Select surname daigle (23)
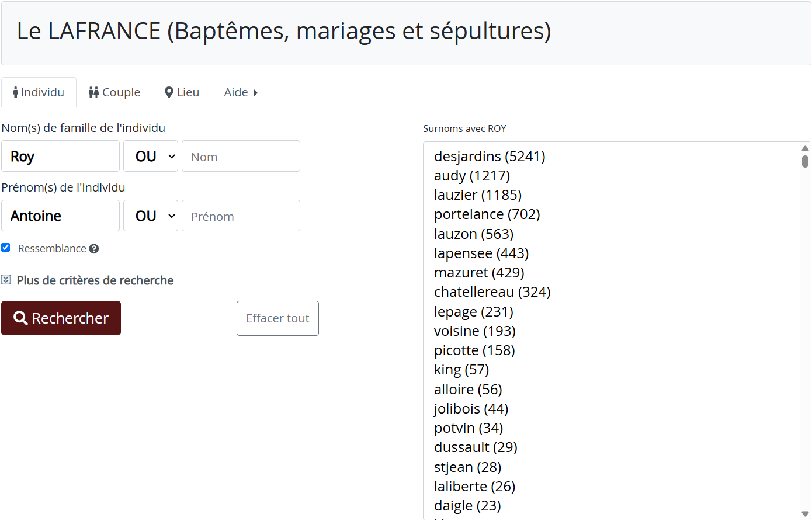Image resolution: width=812 pixels, height=521 pixels. click(467, 506)
